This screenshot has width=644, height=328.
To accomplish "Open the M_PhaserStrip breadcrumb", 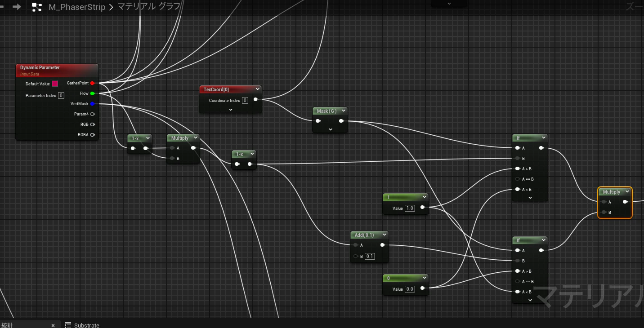I will (x=77, y=7).
